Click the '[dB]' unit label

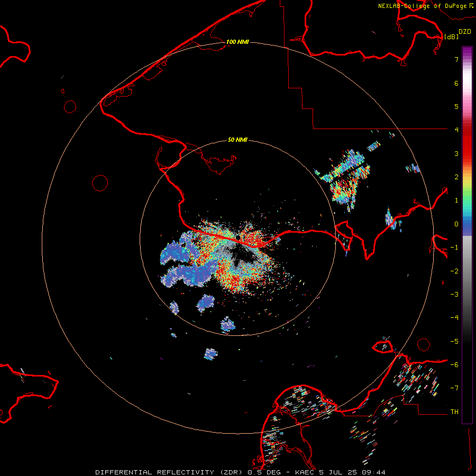pyautogui.click(x=452, y=36)
